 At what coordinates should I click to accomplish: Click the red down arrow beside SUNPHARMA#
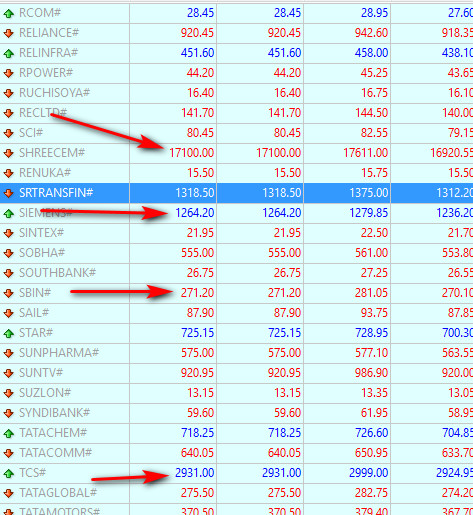coord(9,353)
